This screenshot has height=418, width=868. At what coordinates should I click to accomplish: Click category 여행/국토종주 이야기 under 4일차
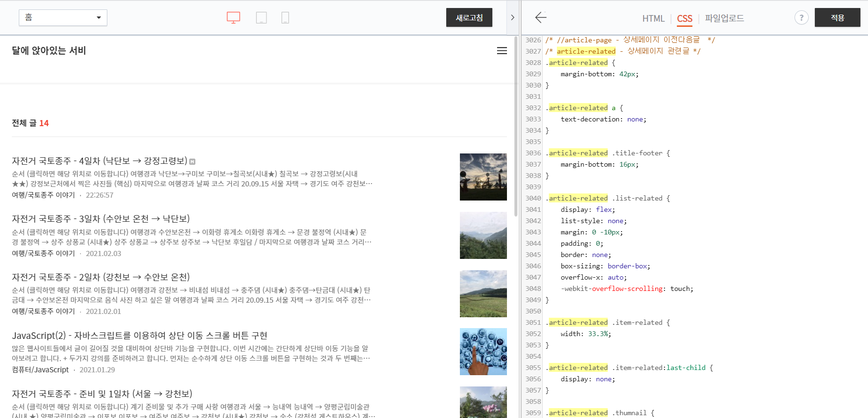43,195
